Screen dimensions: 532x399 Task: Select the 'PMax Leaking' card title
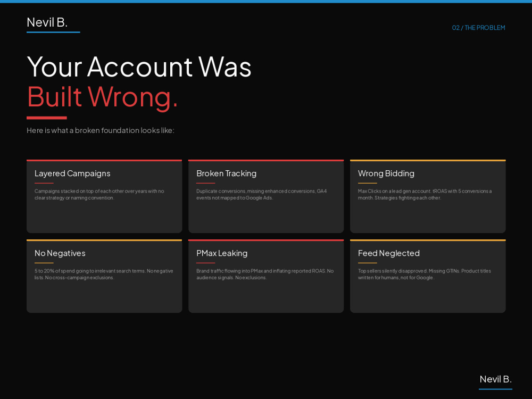222,253
